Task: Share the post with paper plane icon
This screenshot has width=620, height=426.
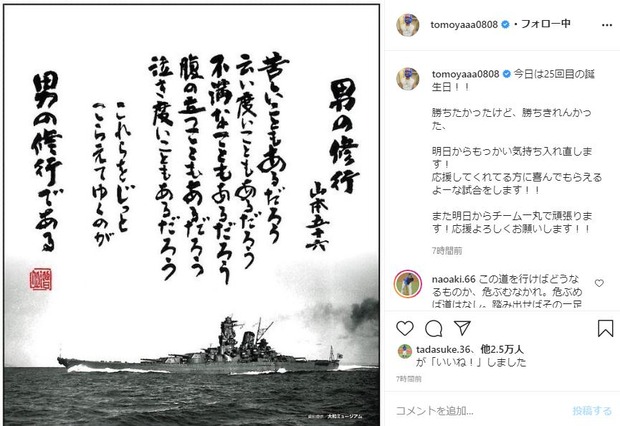Action: (x=462, y=328)
